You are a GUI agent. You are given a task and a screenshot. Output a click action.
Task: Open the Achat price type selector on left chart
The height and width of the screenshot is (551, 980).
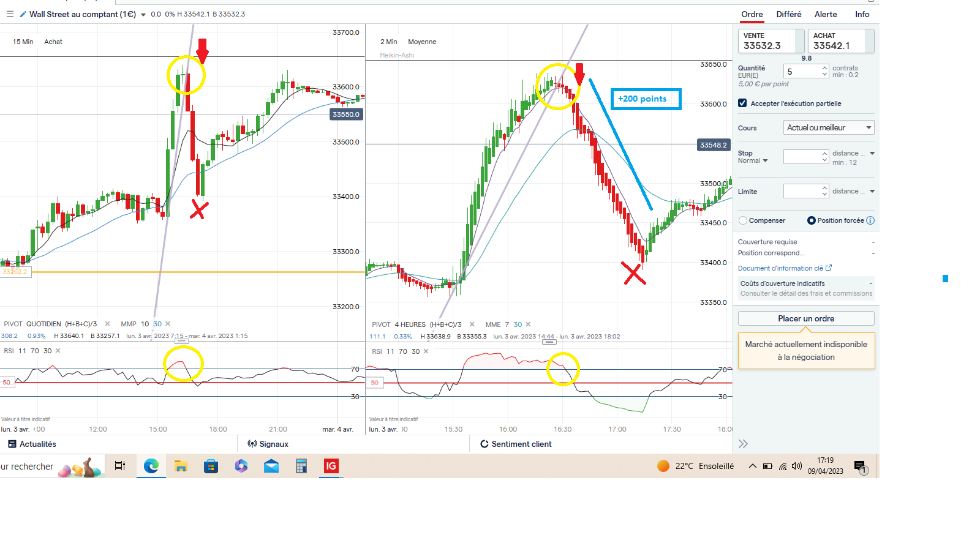53,42
